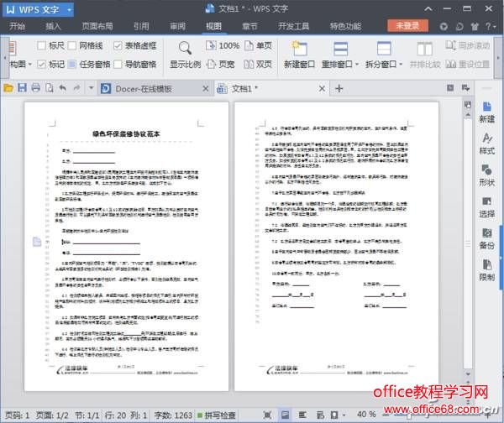The height and width of the screenshot is (423, 504).
Task: Click the open folder icon in quick toolbar
Action: (8, 88)
